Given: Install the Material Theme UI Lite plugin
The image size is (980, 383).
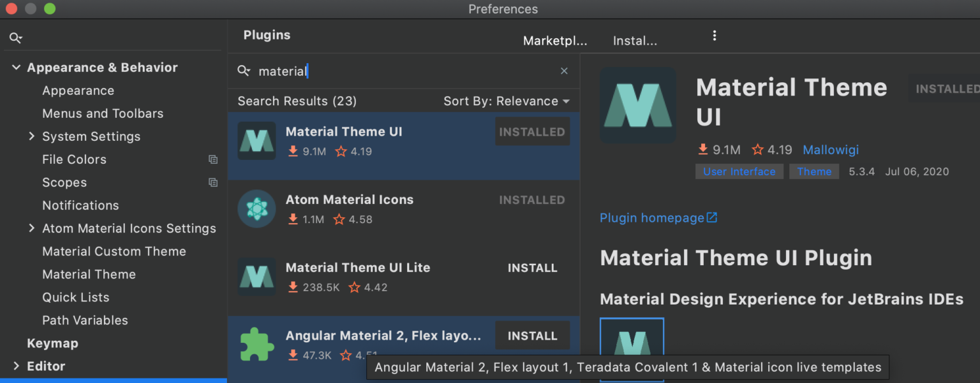Looking at the screenshot, I should [532, 268].
